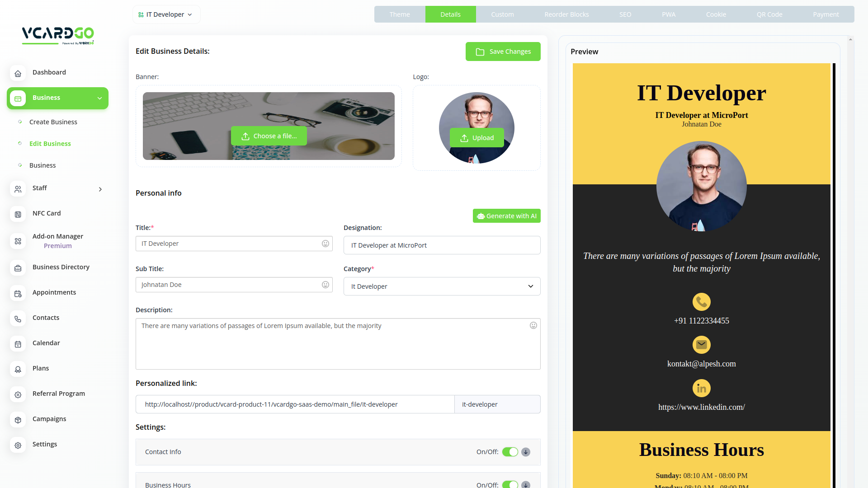The height and width of the screenshot is (488, 868).
Task: Open the QR Code tab
Action: pos(769,14)
